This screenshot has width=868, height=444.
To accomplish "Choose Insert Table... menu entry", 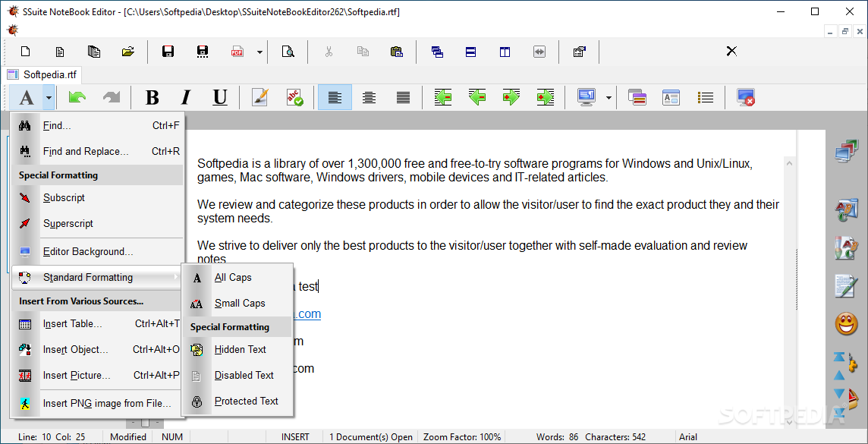I will [97, 324].
